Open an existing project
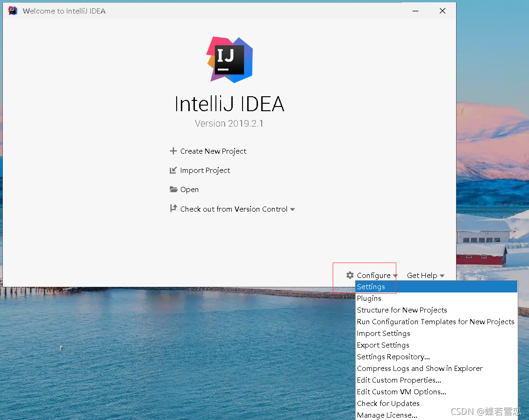The height and width of the screenshot is (420, 529). click(189, 190)
